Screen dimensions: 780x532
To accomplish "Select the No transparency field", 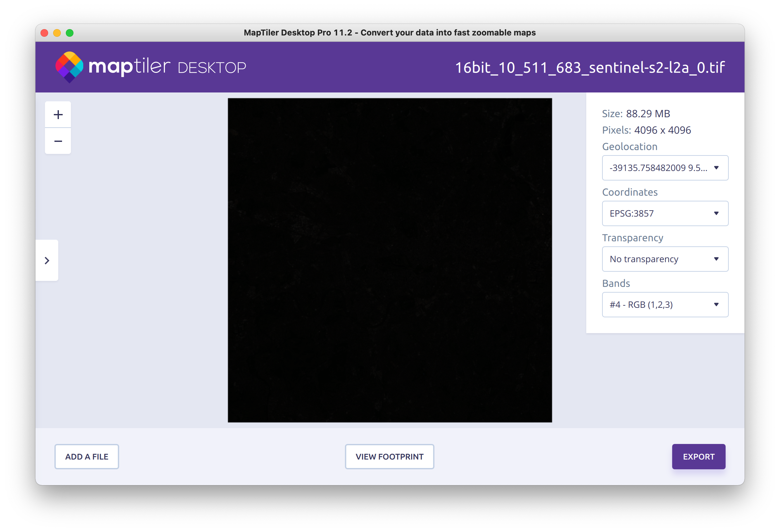I will coord(644,259).
